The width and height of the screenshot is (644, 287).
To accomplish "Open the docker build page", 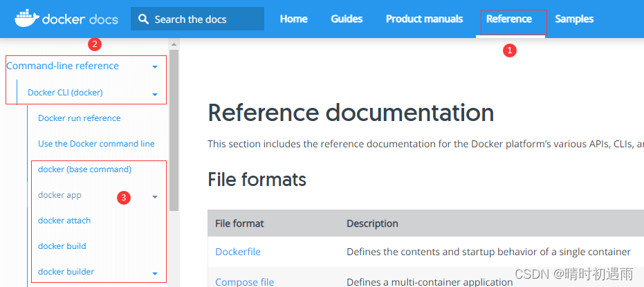I will 62,246.
